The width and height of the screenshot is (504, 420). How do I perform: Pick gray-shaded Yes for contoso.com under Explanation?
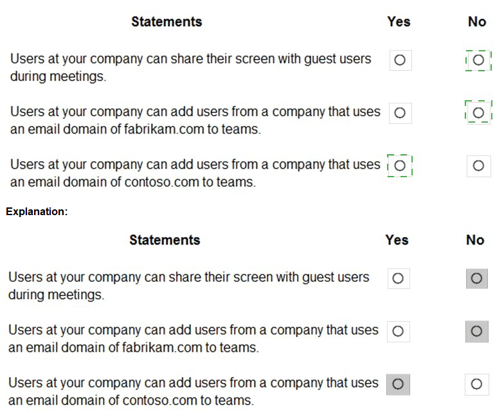(398, 384)
